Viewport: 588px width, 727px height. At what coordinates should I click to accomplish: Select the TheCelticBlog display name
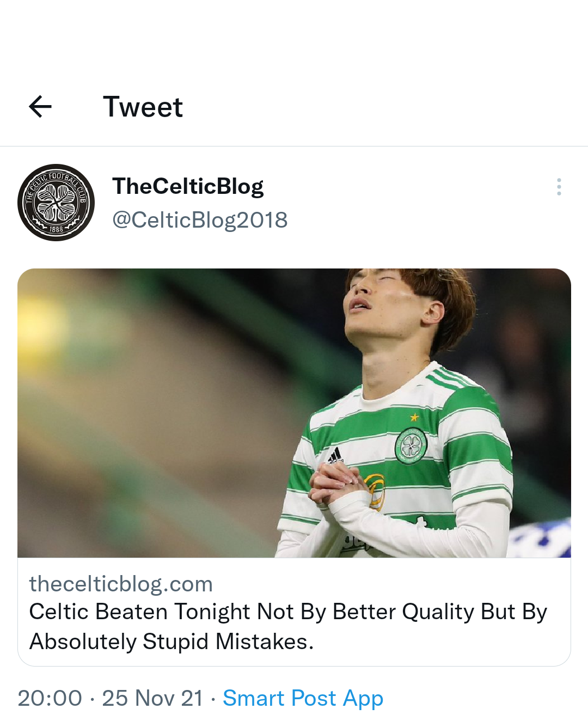pos(188,186)
